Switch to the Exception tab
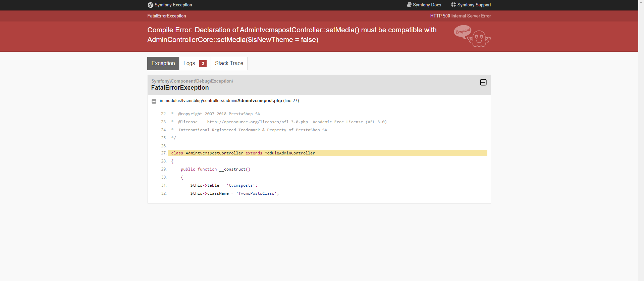The image size is (644, 281). (x=163, y=63)
